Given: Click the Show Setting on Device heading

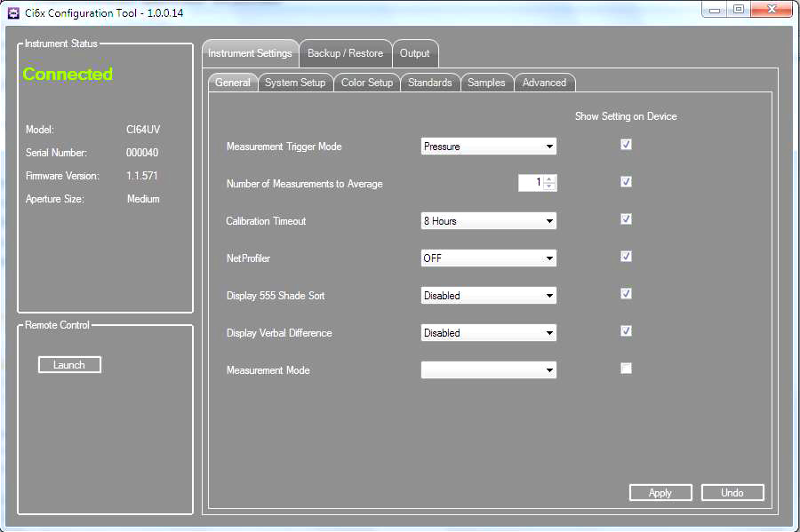Looking at the screenshot, I should pos(626,116).
